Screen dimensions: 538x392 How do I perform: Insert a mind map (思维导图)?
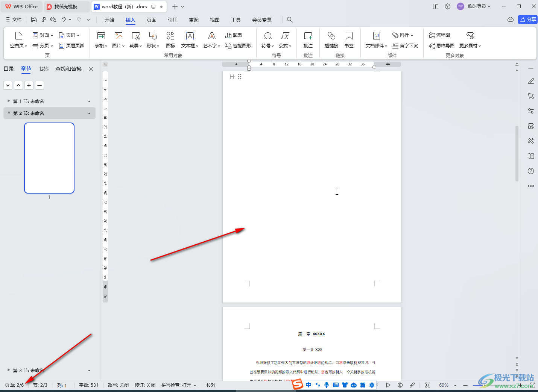[442, 45]
